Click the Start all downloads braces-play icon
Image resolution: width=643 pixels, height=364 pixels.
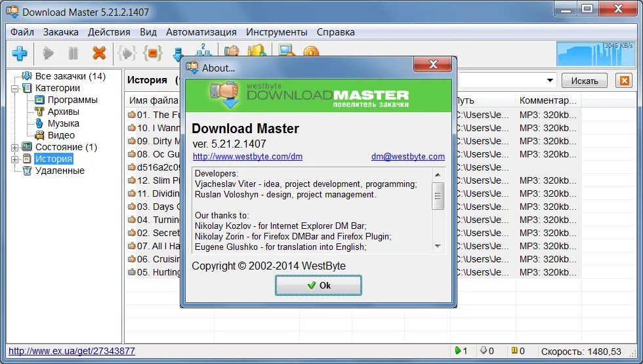pos(127,53)
